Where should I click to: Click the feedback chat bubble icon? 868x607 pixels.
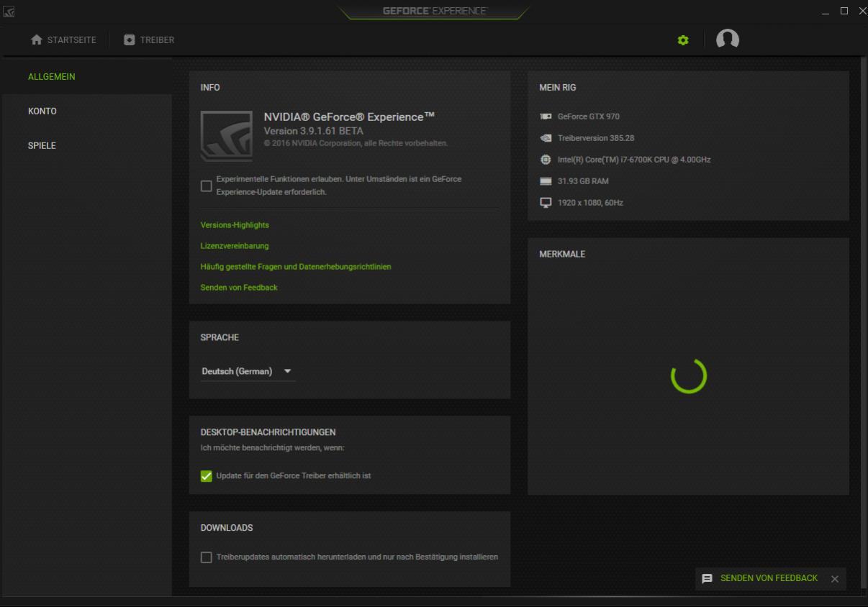(x=707, y=578)
